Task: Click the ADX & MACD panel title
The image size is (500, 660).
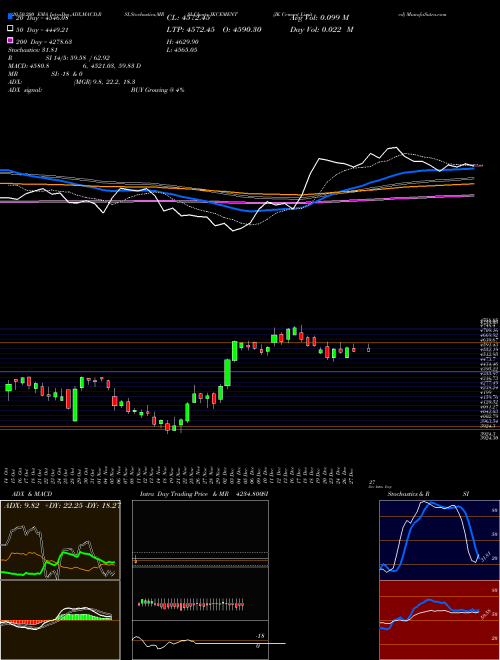Action: point(32,494)
